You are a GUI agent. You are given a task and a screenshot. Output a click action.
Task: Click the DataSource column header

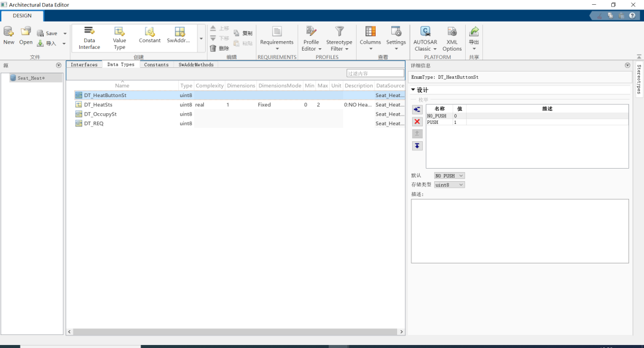click(390, 85)
